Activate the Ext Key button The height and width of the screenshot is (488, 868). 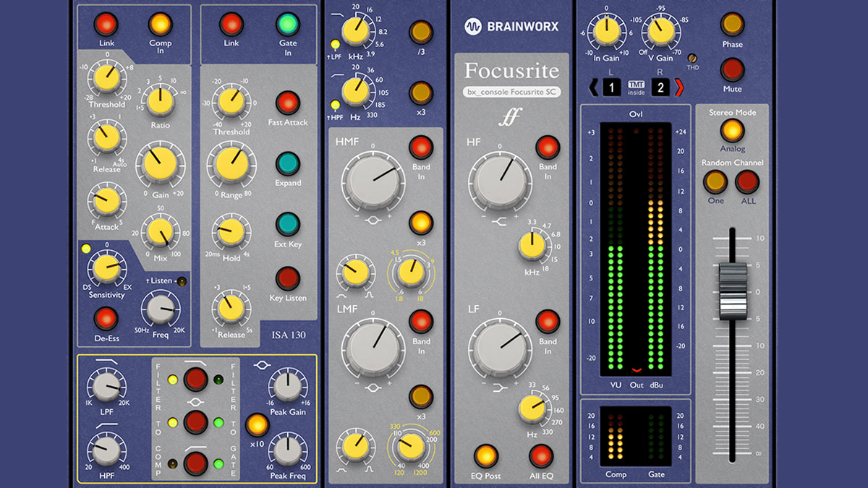point(288,224)
